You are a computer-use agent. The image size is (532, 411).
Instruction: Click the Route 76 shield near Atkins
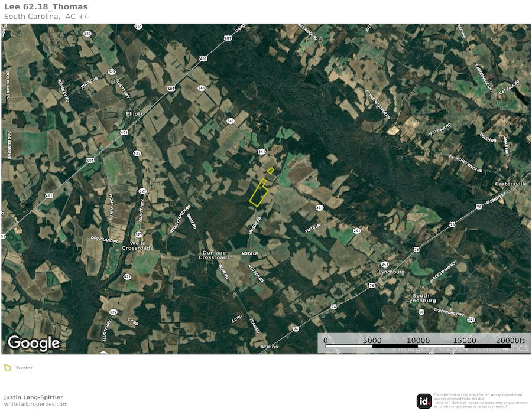pos(296,328)
